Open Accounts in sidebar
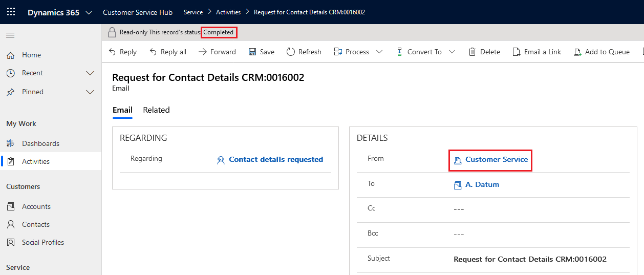The image size is (644, 275). [51, 206]
